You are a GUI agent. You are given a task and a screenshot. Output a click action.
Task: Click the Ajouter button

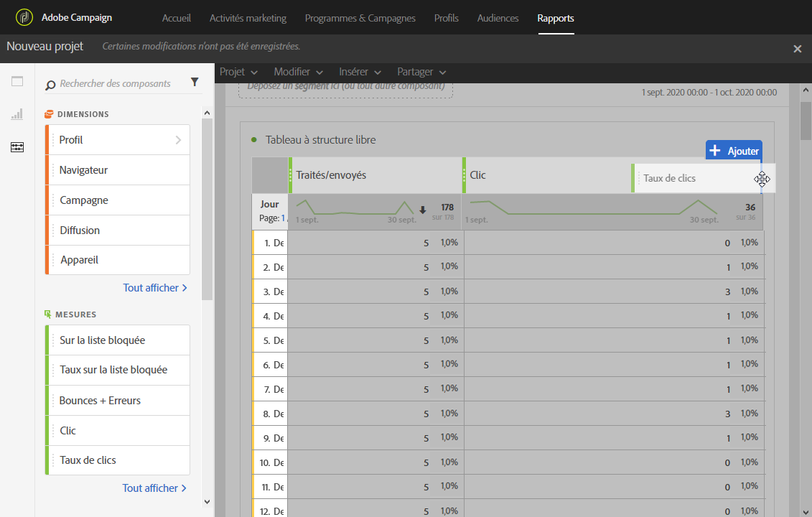pyautogui.click(x=733, y=151)
